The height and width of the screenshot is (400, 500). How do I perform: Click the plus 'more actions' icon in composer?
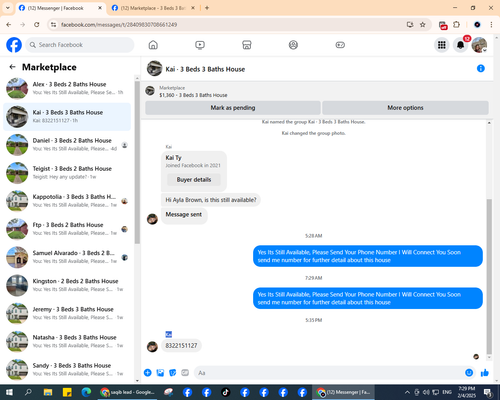(x=148, y=373)
